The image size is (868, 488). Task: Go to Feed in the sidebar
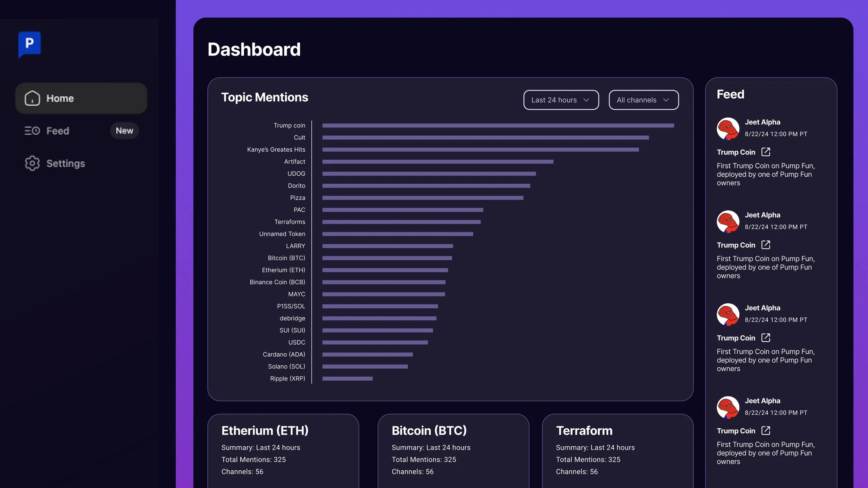tap(58, 131)
